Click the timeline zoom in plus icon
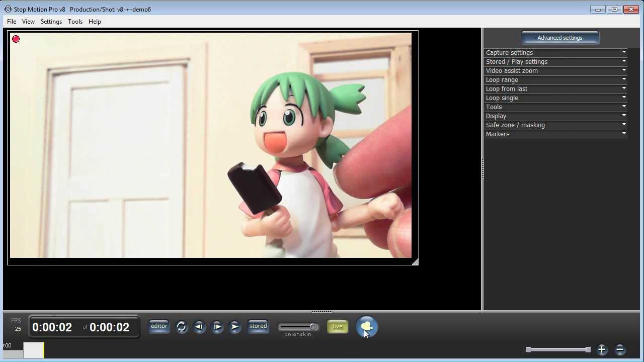This screenshot has height=362, width=644. (602, 349)
